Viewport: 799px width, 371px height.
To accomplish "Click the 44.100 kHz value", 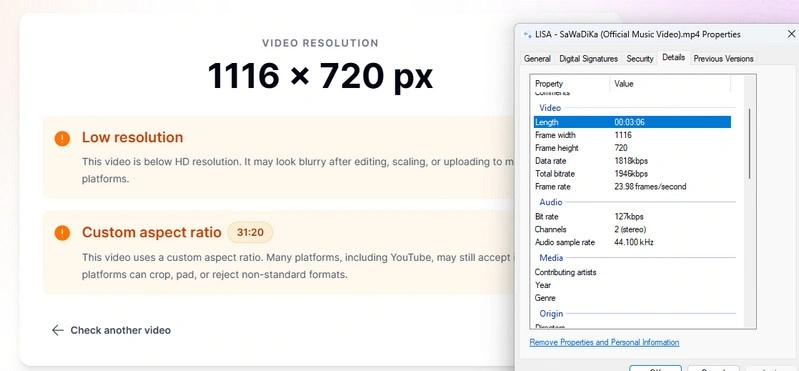I will point(634,242).
